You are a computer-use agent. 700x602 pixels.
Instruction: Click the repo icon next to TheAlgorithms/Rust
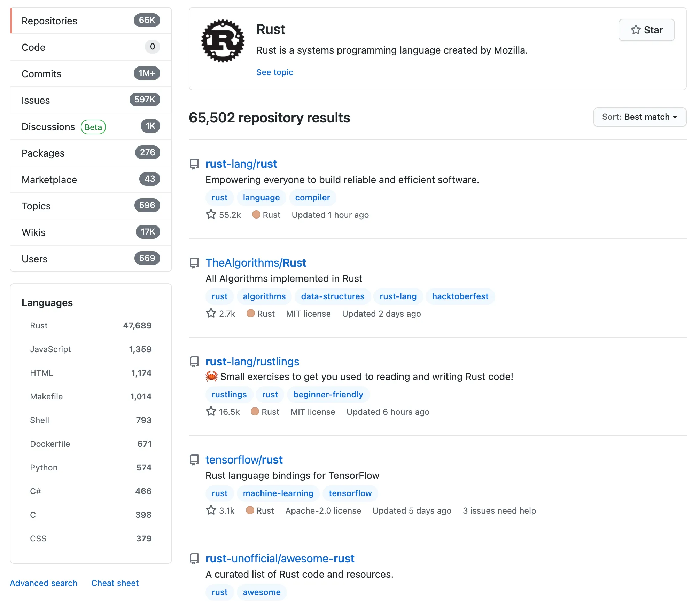pos(194,263)
